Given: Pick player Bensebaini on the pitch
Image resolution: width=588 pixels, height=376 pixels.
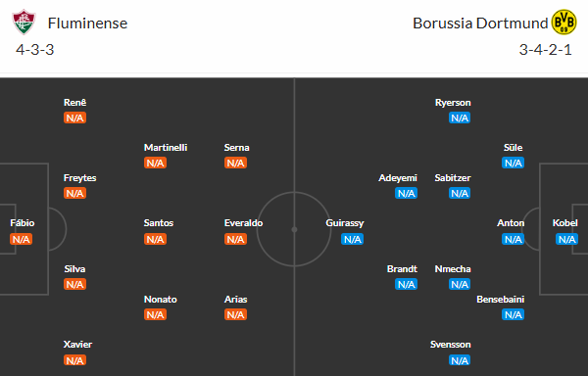Looking at the screenshot, I should [x=500, y=300].
